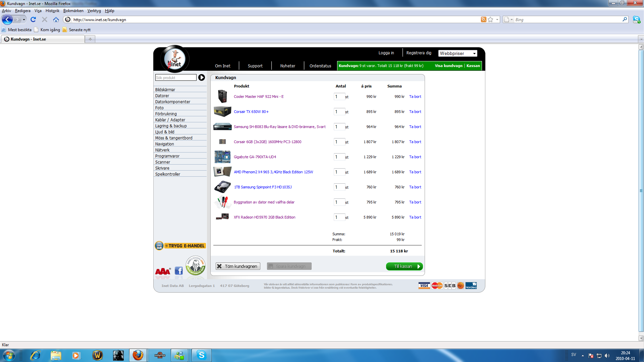Open Windows Live Messenger taskbar icon
Image resolution: width=644 pixels, height=362 pixels.
point(179,355)
